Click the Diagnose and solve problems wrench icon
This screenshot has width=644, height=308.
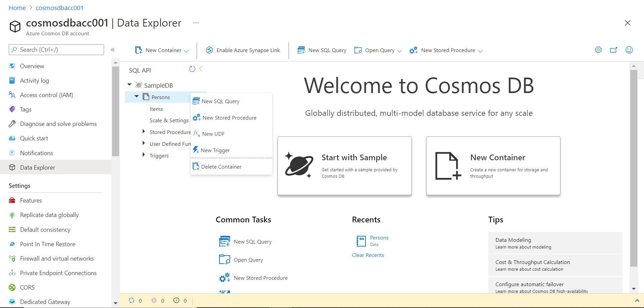pyautogui.click(x=12, y=124)
